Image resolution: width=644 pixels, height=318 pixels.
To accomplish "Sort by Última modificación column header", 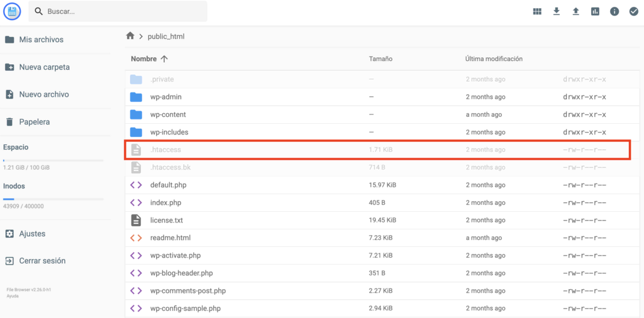I will (494, 59).
